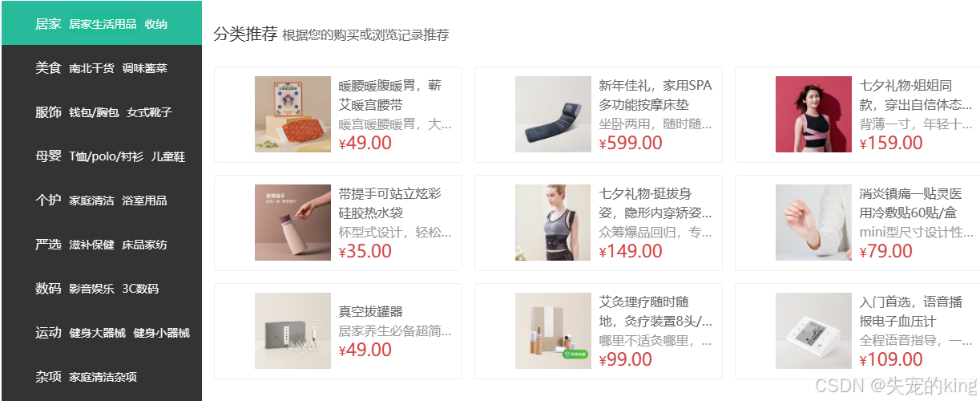Open the 家庭清洁杂项 link under 杂项
The width and height of the screenshot is (980, 401).
(103, 377)
